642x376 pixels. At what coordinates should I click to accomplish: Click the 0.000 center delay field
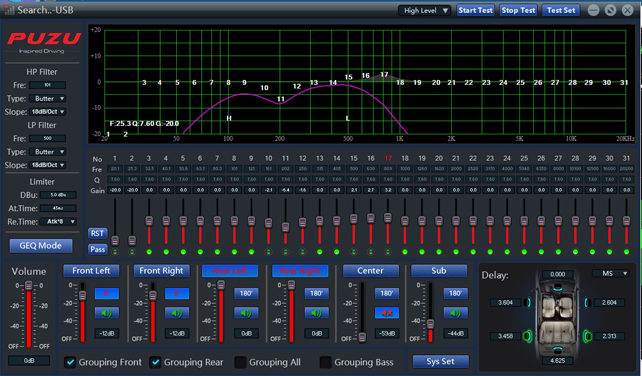(557, 274)
